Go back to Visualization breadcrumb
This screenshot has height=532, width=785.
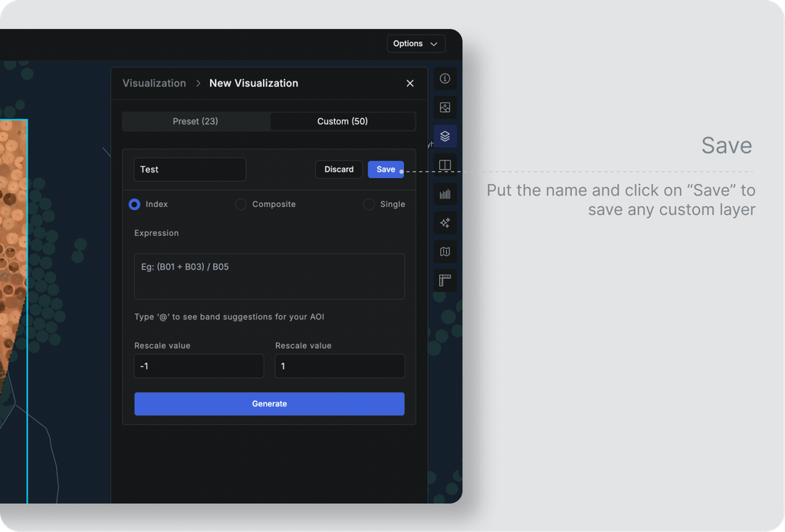[154, 83]
